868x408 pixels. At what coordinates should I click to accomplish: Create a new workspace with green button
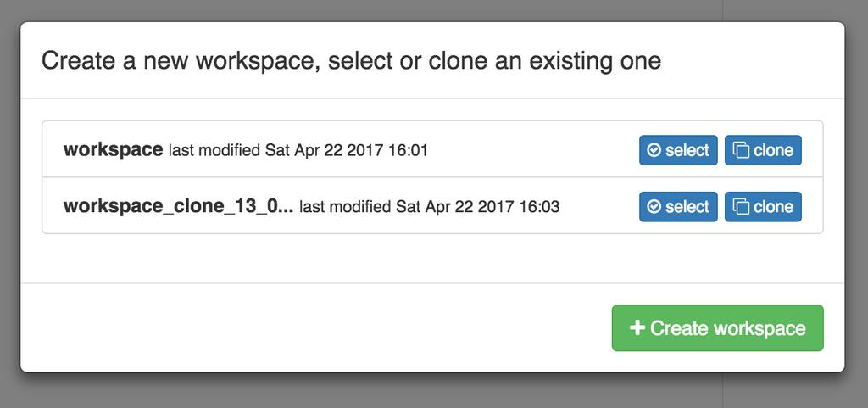point(717,327)
